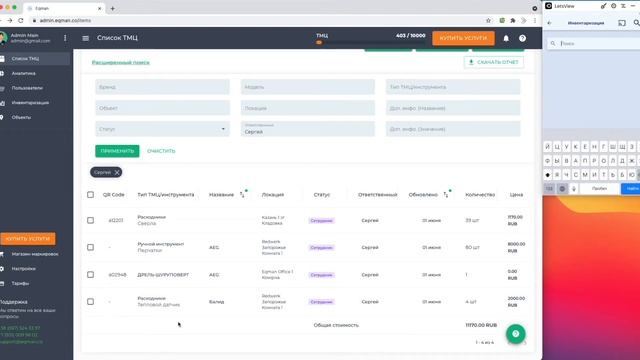Image resolution: width=640 pixels, height=360 pixels.
Task: Check the ДРЕЛЬ-ШУРУПОВЕРТ row checkbox
Action: pyautogui.click(x=90, y=275)
